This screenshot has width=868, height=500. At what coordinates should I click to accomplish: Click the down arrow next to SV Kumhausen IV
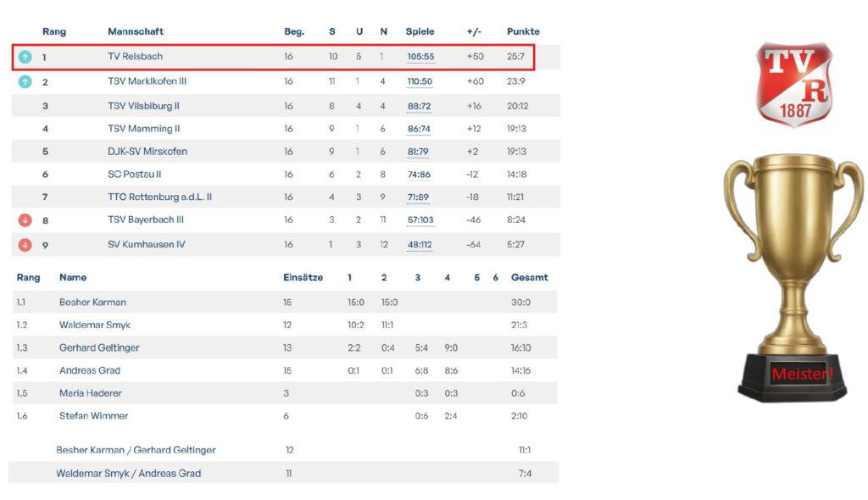coord(25,245)
